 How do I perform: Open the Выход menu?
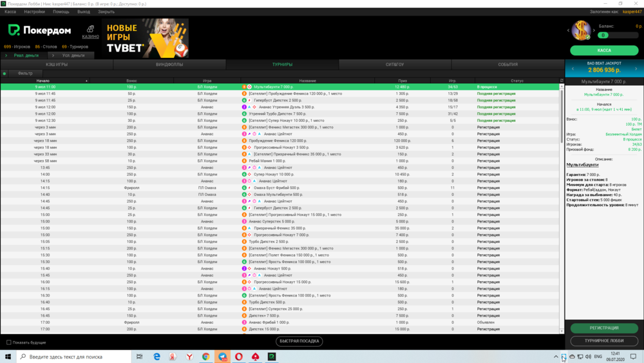click(x=83, y=12)
